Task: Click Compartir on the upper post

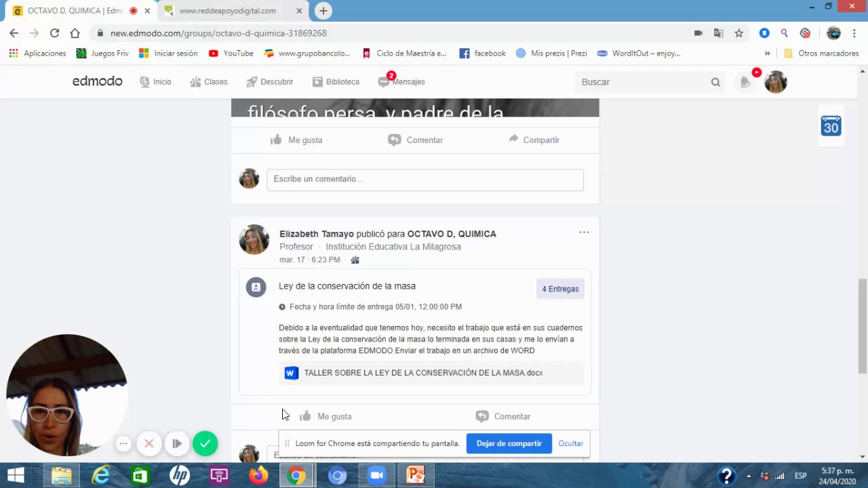Action: click(x=534, y=140)
